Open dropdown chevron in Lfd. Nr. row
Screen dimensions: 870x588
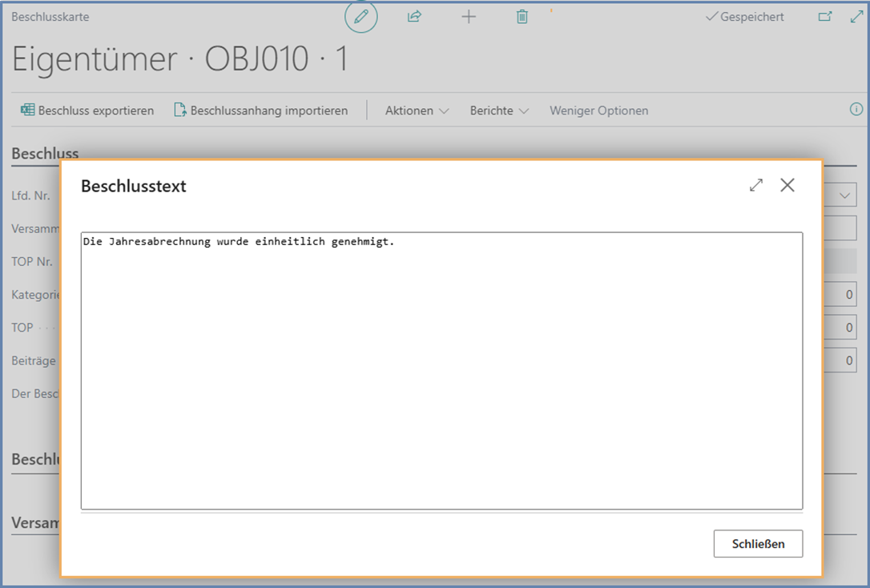point(846,195)
